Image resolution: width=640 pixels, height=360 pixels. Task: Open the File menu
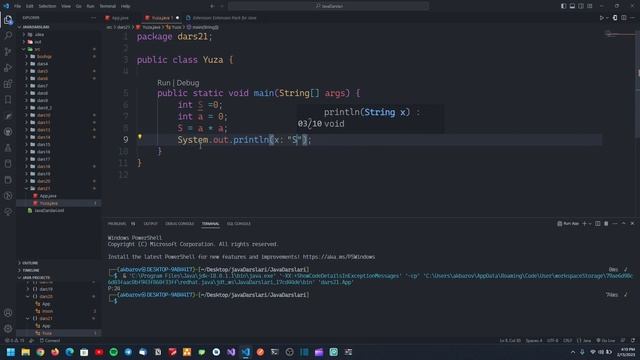pyautogui.click(x=18, y=6)
